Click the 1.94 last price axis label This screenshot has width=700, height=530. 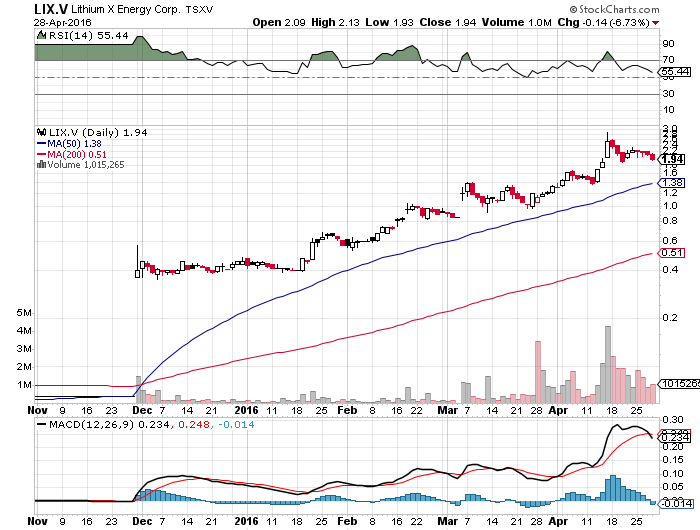pos(673,159)
